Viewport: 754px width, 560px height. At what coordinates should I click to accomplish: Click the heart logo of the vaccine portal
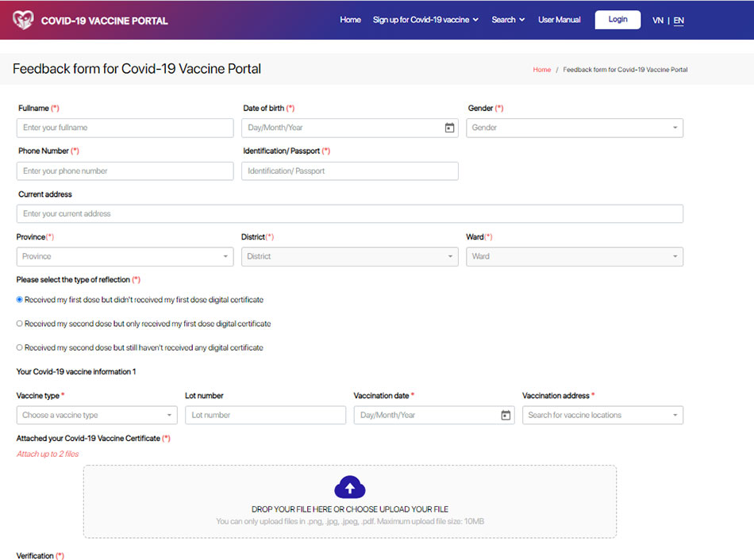tap(23, 20)
